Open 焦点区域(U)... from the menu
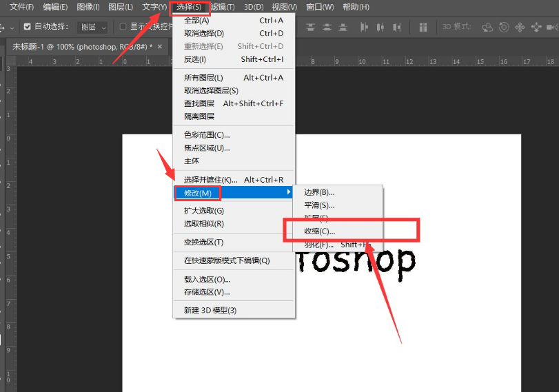 click(234, 148)
